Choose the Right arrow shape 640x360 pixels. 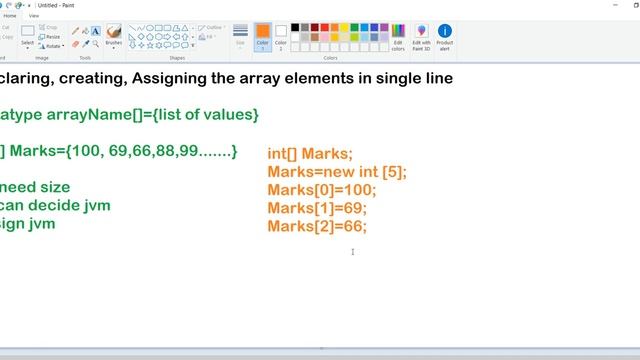click(167, 37)
